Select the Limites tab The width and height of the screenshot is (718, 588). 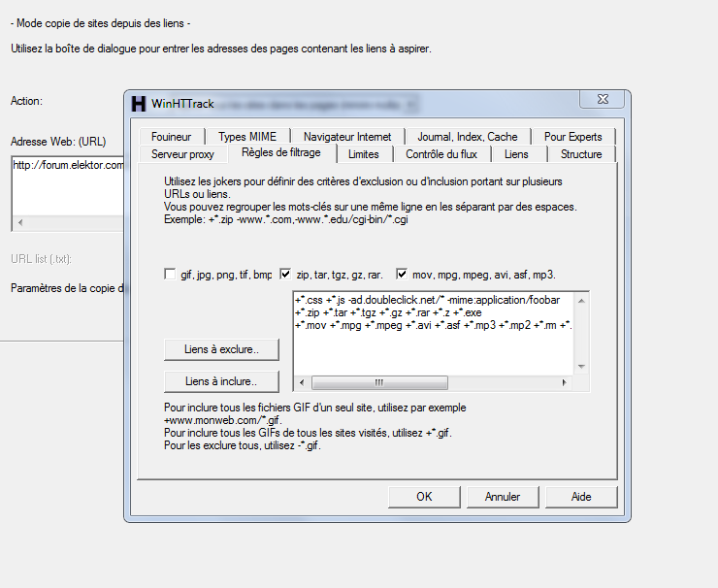(x=364, y=154)
